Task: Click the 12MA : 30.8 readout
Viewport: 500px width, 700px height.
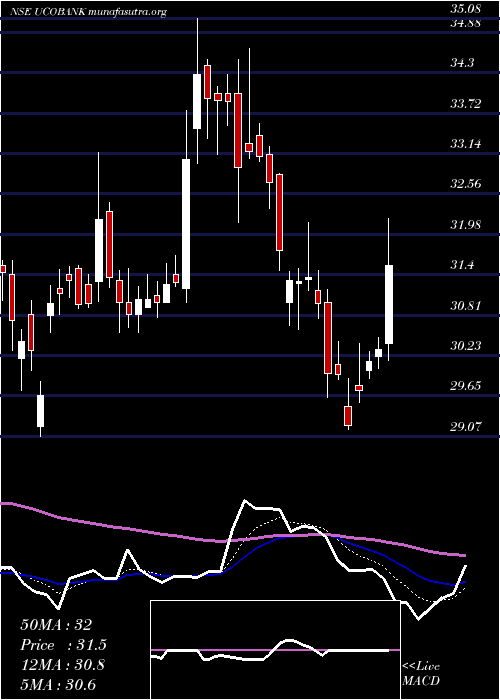Action: [x=62, y=665]
